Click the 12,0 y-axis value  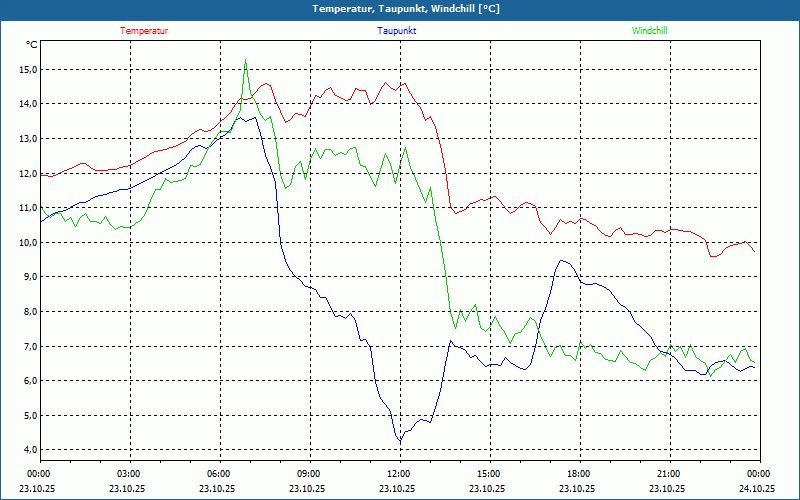29,173
